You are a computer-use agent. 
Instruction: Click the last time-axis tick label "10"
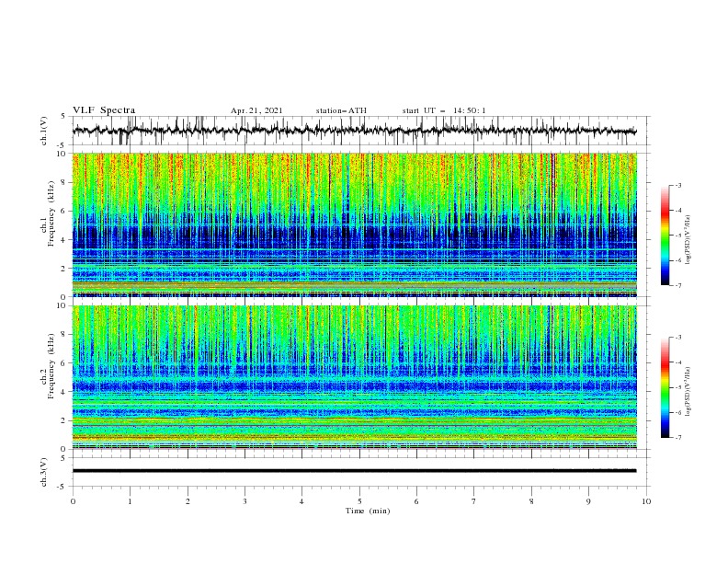tap(646, 501)
